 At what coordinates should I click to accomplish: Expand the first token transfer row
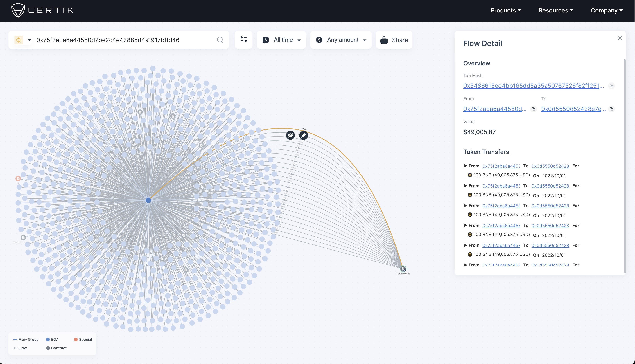pos(465,166)
